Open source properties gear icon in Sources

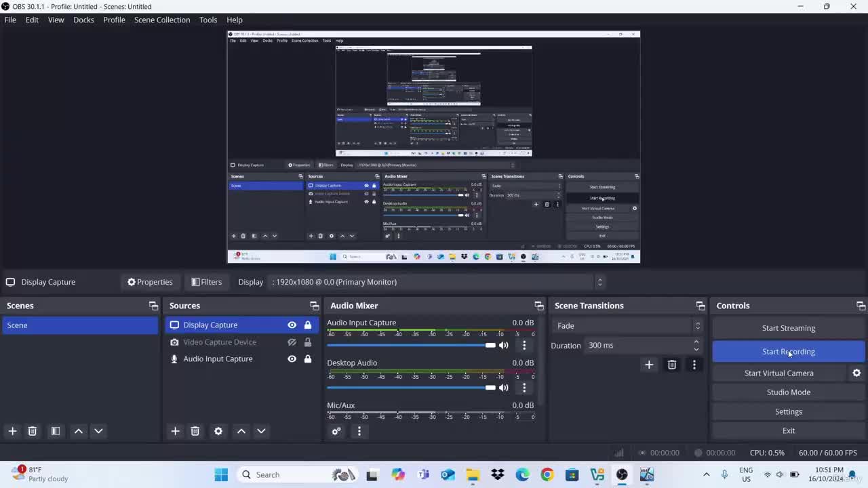tap(218, 431)
